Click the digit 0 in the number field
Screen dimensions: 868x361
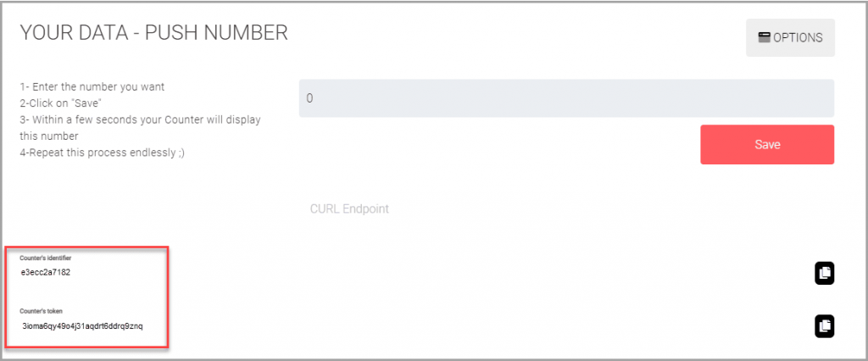pyautogui.click(x=309, y=98)
